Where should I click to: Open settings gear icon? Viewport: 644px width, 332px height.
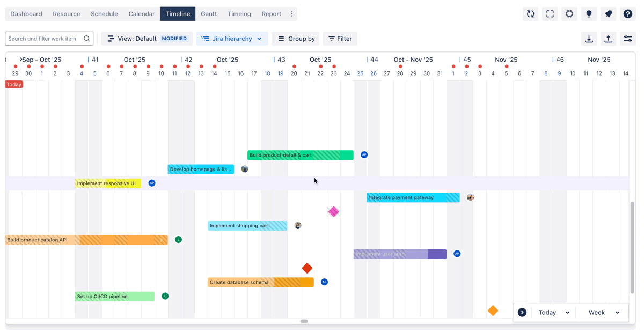[569, 14]
